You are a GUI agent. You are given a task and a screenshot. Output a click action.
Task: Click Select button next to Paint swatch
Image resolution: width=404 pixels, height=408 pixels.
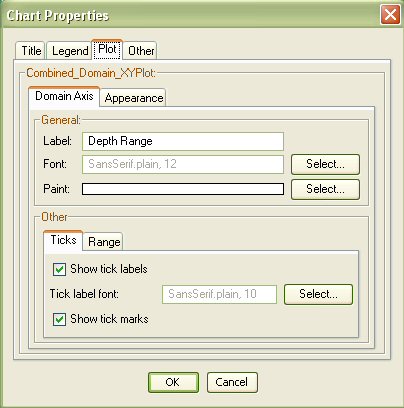[x=325, y=189]
